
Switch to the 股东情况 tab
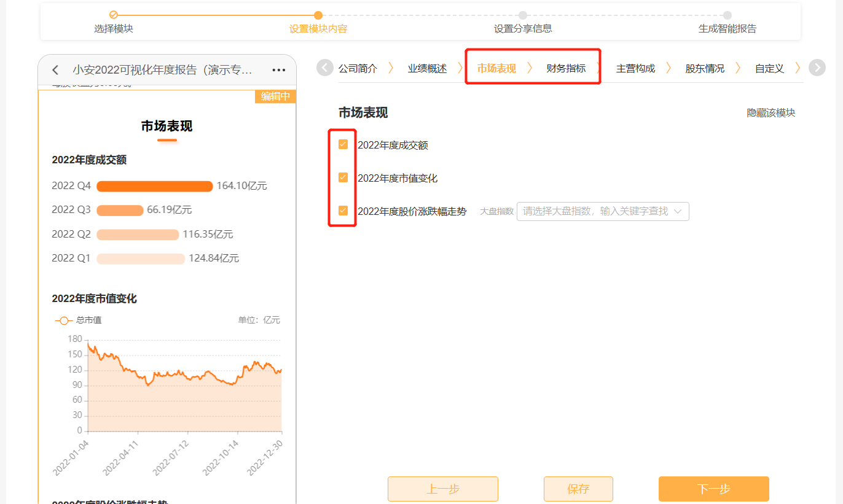[x=705, y=68]
